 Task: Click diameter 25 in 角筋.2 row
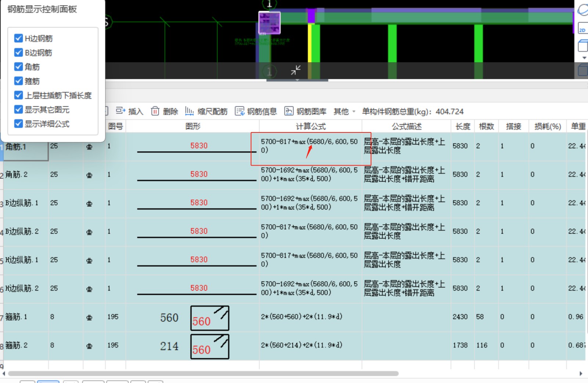coord(54,174)
